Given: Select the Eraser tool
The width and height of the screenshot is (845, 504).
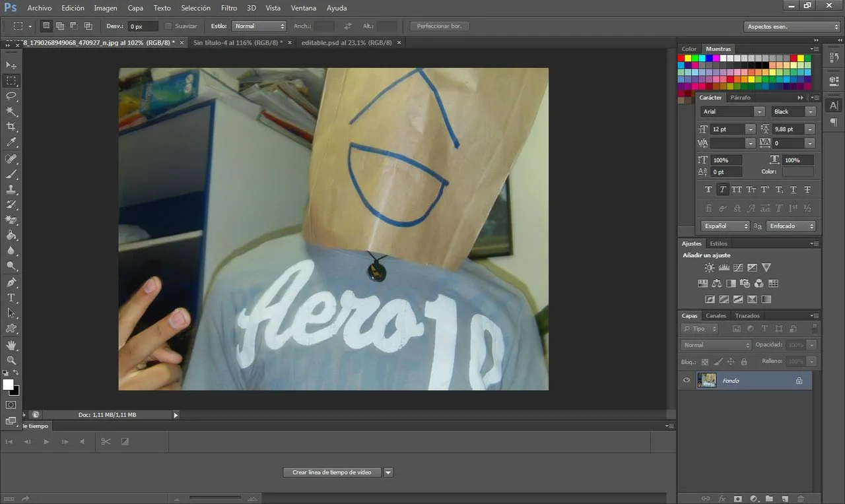Looking at the screenshot, I should pos(11,220).
